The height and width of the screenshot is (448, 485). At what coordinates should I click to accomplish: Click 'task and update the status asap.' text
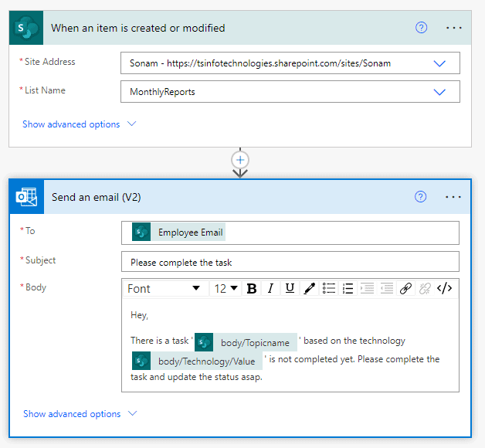(196, 377)
